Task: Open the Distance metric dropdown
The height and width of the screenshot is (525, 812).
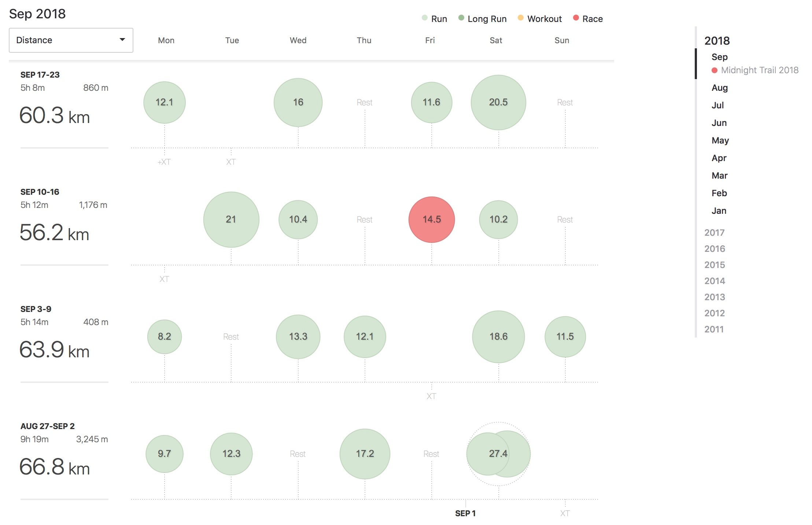Action: pyautogui.click(x=71, y=40)
